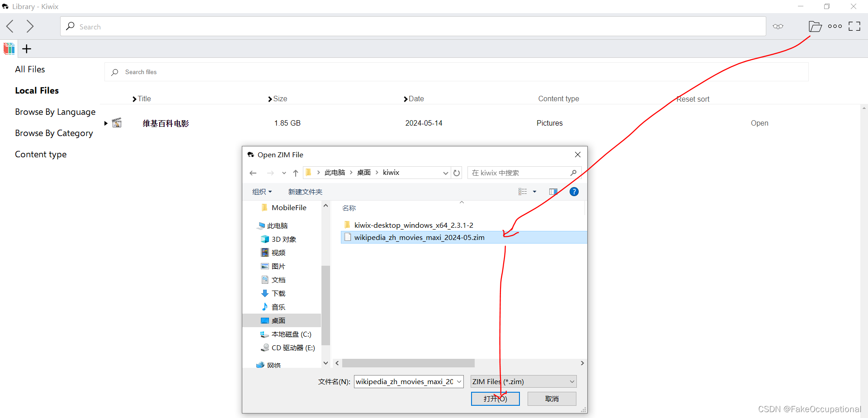Select Local Files in sidebar

click(x=37, y=90)
